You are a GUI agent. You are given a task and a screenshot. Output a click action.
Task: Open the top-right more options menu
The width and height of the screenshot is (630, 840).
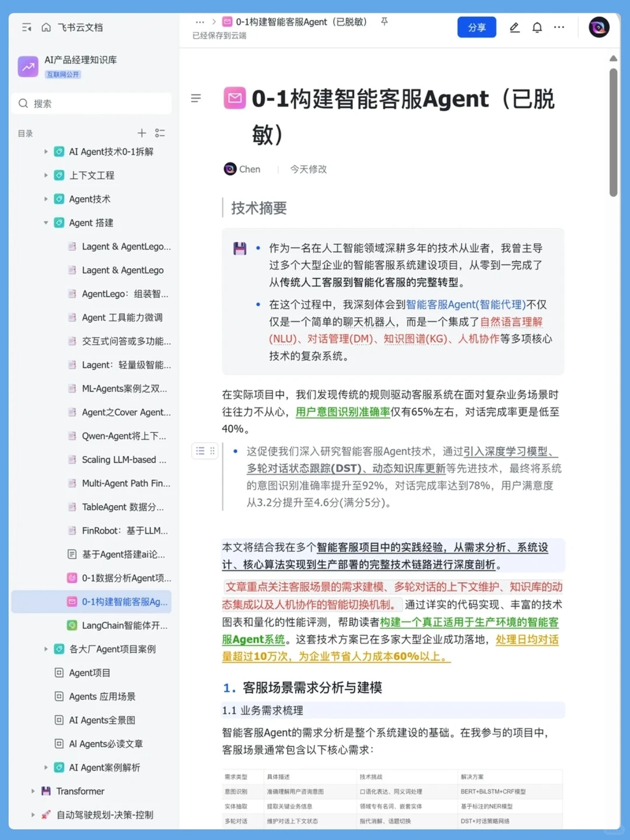point(559,27)
